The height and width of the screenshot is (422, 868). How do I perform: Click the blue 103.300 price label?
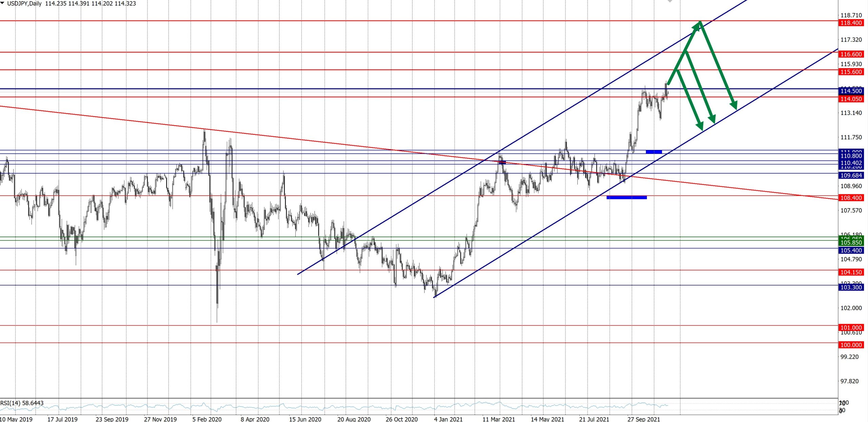pos(851,288)
